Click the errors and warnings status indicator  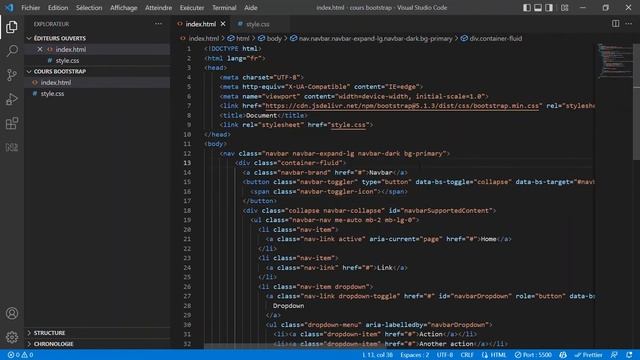(x=20, y=355)
